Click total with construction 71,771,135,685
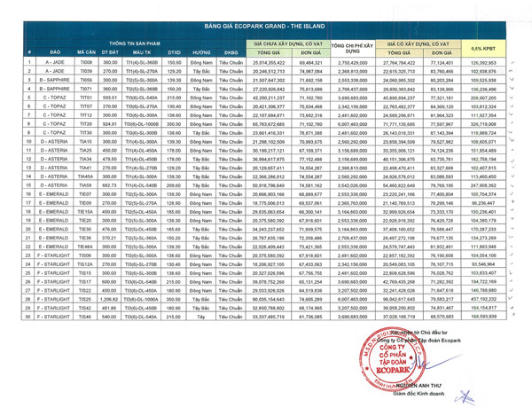Viewport: 532px width, 416px height. (x=399, y=124)
